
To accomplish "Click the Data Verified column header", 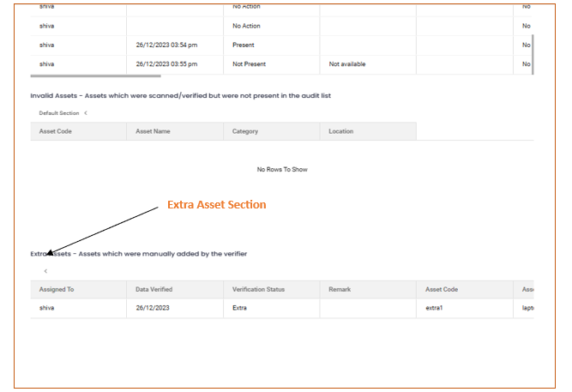I will (x=154, y=290).
